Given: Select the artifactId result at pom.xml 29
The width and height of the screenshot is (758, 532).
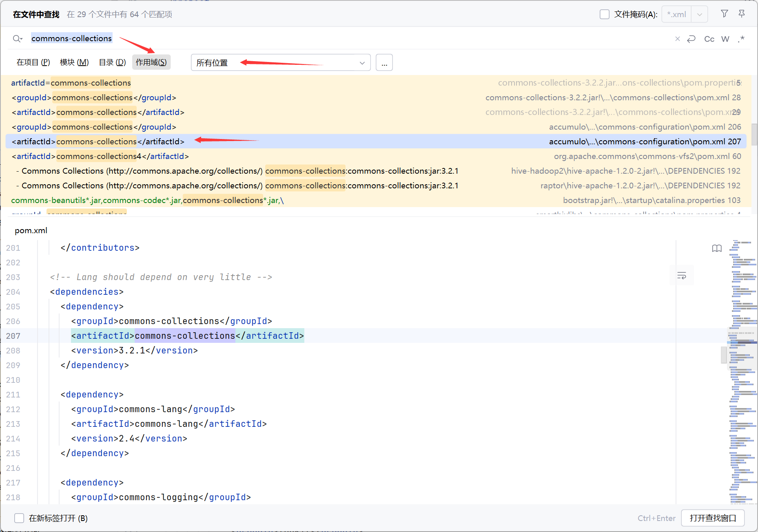Looking at the screenshot, I should [x=376, y=112].
